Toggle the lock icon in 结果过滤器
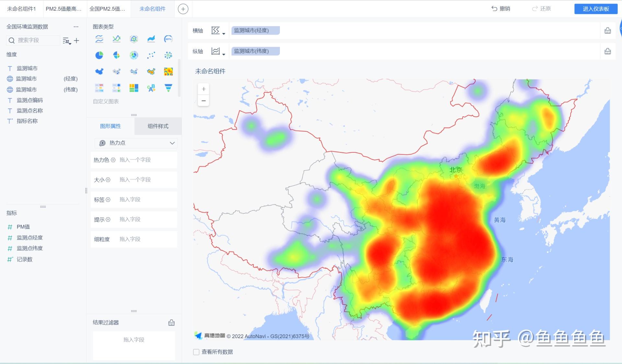 pos(171,323)
